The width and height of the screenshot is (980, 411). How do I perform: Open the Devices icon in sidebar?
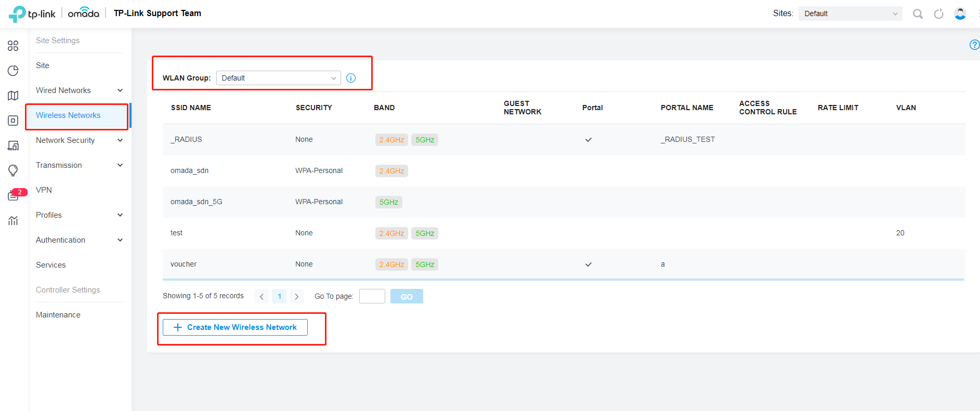coord(13,121)
